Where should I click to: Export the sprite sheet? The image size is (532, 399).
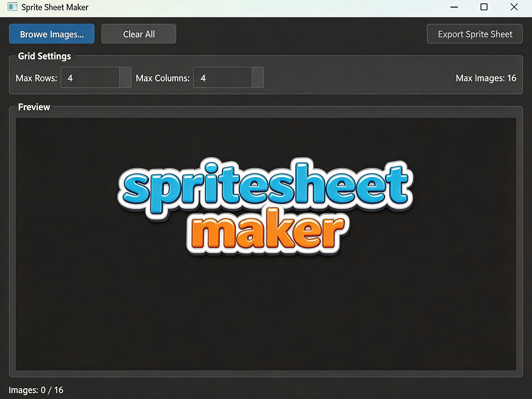(475, 34)
